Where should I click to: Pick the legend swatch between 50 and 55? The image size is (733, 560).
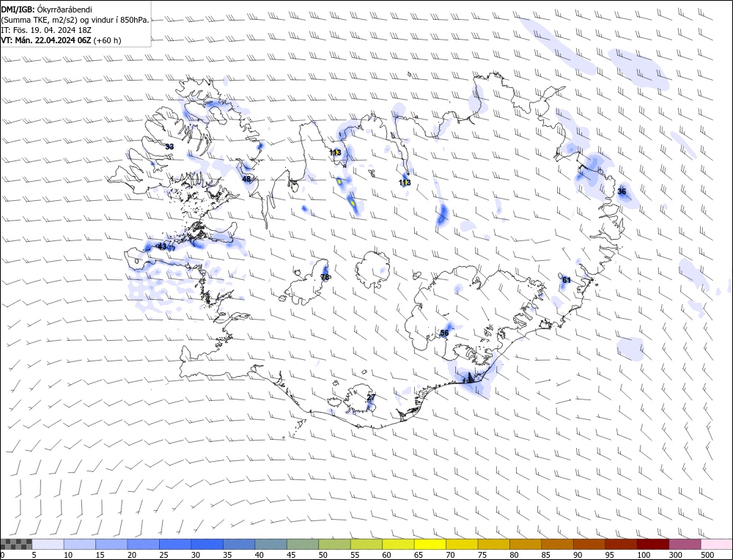coord(335,544)
